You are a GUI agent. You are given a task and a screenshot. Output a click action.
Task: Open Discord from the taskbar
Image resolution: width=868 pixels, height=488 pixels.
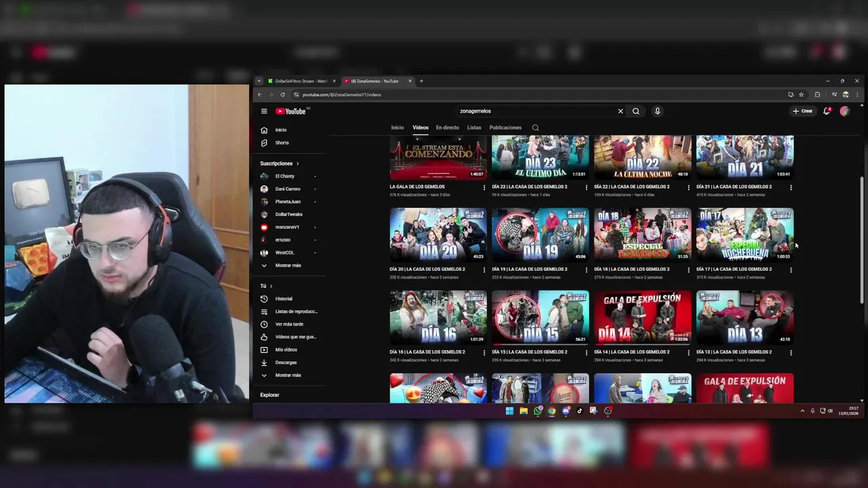pyautogui.click(x=566, y=411)
